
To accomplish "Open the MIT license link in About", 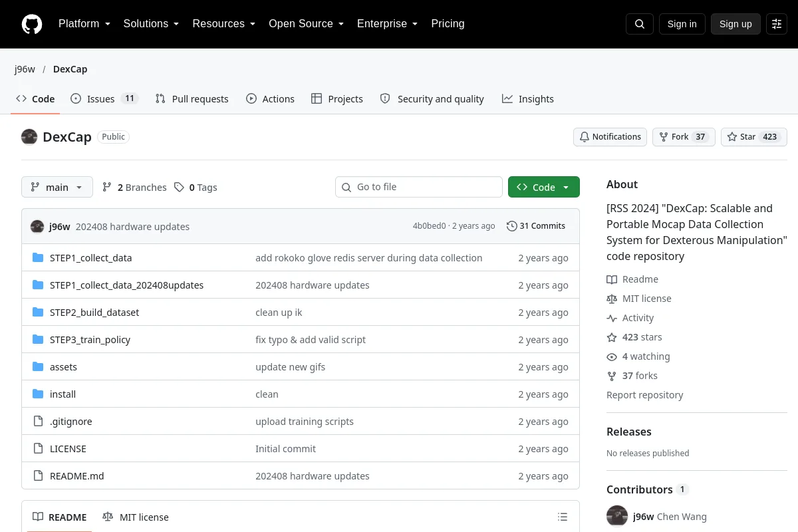I will 639,299.
